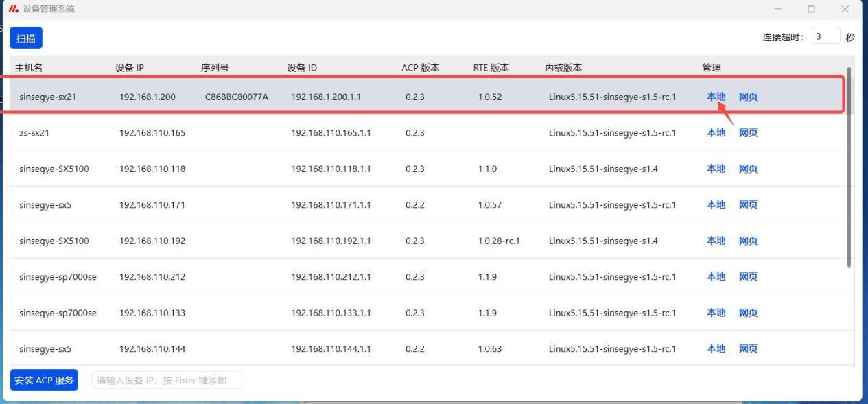Open 网页 for zs-sx21 row

(x=748, y=133)
